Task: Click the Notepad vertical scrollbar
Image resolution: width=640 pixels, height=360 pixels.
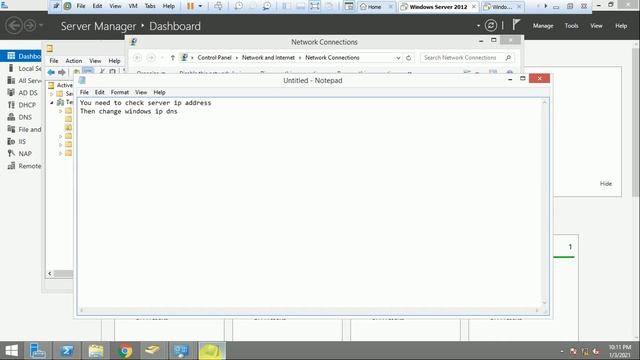Action: click(544, 203)
